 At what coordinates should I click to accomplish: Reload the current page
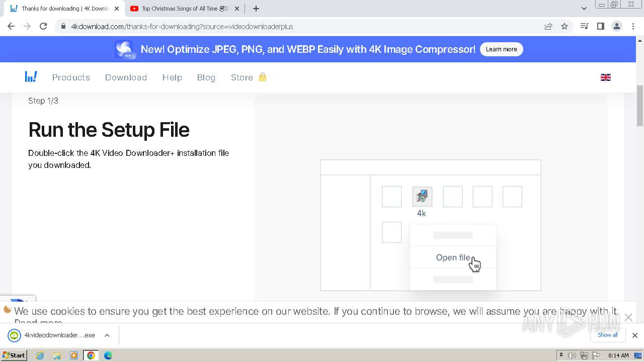(x=43, y=27)
